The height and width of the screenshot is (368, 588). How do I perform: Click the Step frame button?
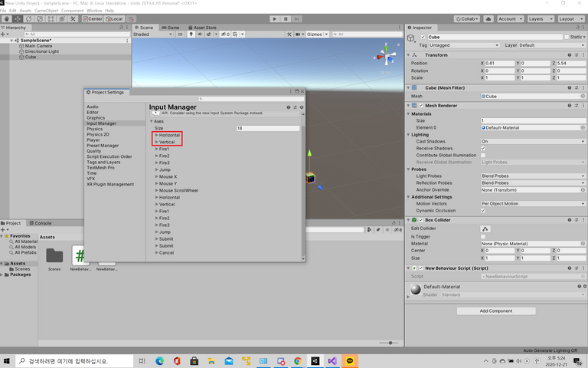click(296, 18)
